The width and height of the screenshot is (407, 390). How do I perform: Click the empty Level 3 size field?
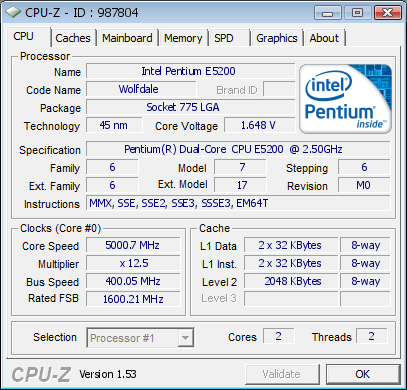tap(291, 299)
